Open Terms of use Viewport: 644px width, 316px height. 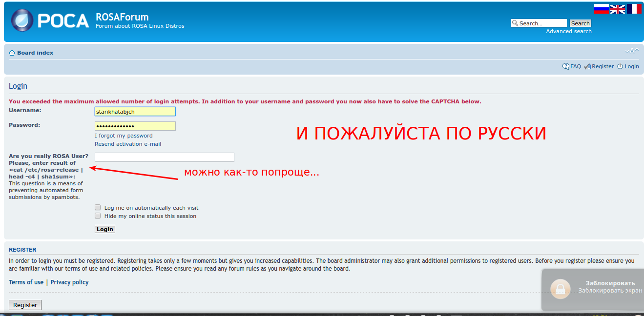tap(26, 282)
